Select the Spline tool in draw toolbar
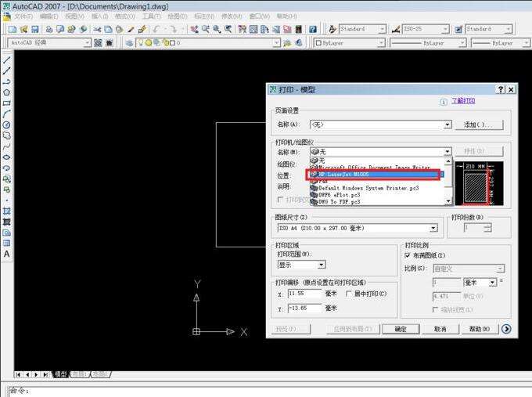The height and width of the screenshot is (397, 532). point(6,146)
